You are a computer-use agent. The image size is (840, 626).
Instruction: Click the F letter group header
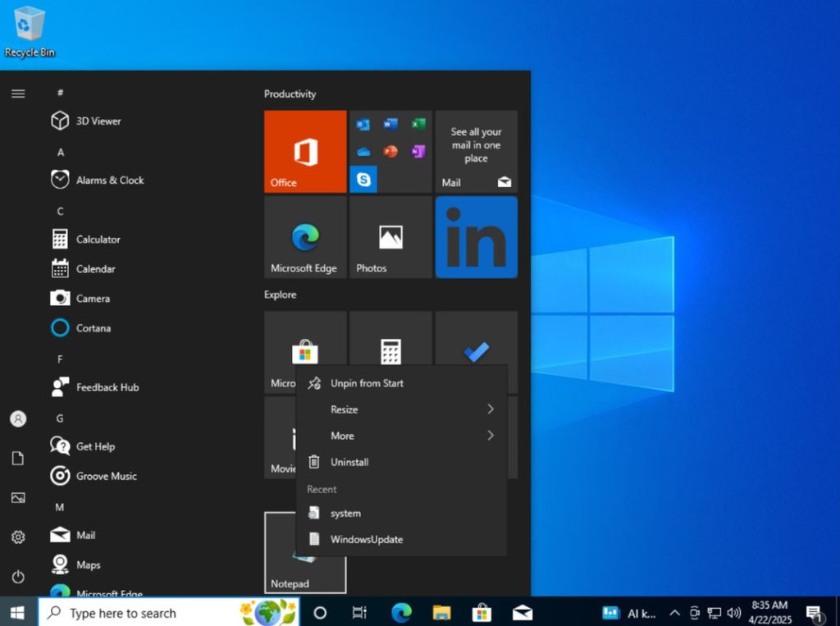coord(60,359)
